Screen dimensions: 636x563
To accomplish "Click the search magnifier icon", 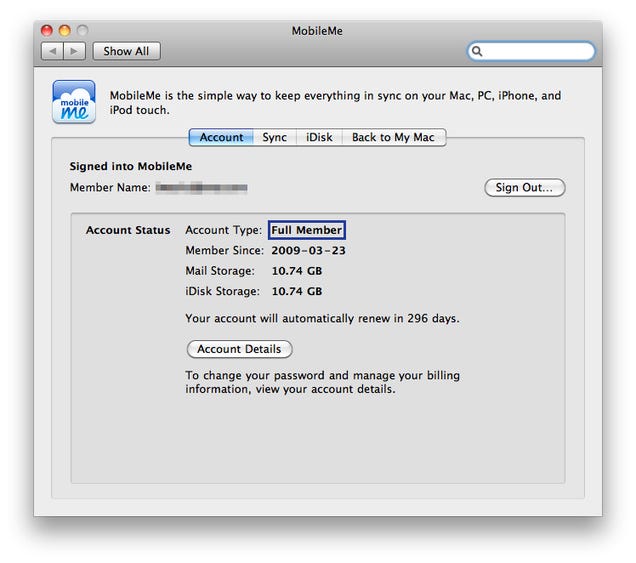I will (x=477, y=51).
